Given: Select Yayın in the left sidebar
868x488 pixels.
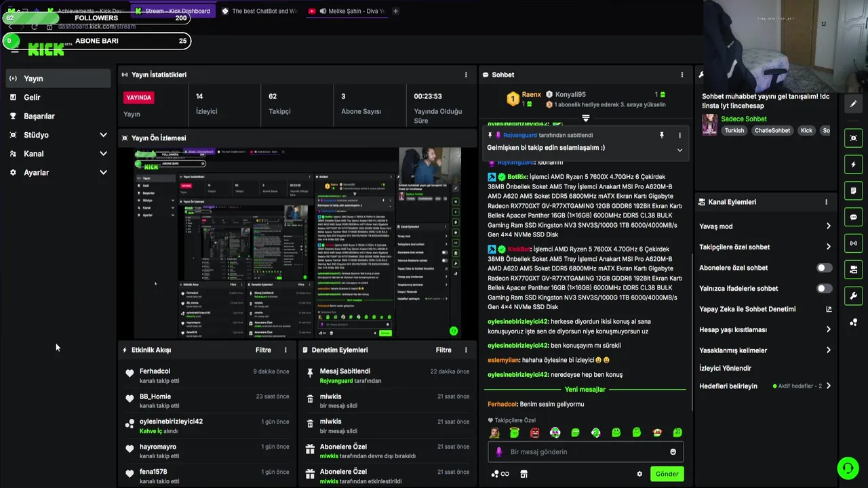Looking at the screenshot, I should point(59,79).
